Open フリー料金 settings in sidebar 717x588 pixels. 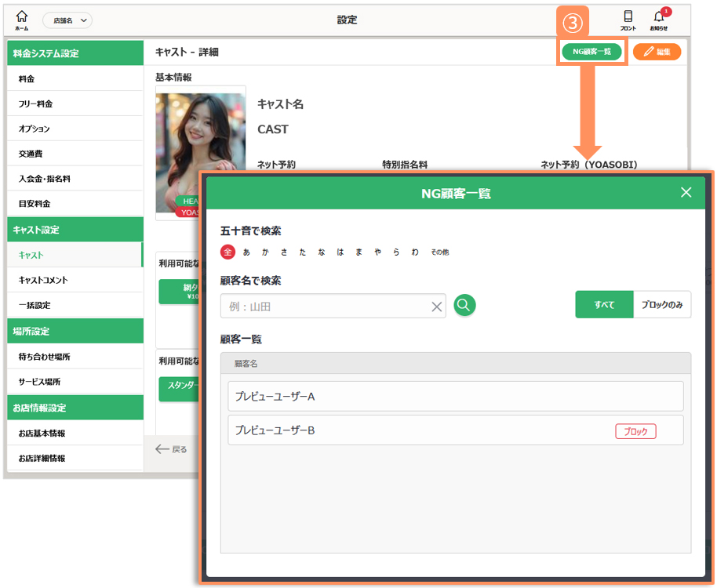[35, 103]
